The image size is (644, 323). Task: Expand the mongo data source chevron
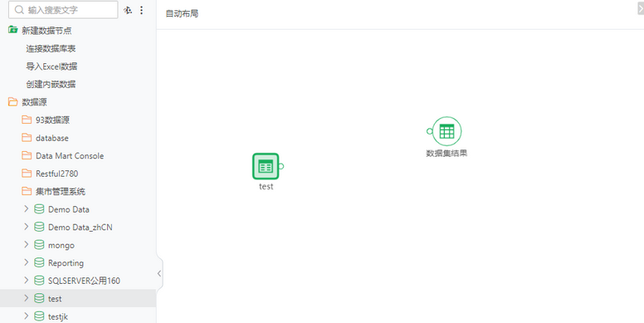(x=26, y=244)
